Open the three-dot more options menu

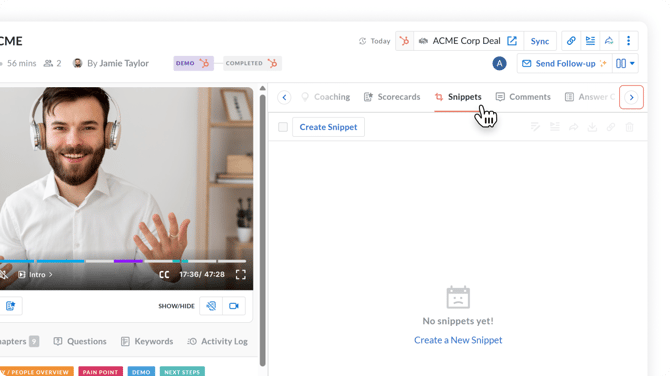[628, 41]
